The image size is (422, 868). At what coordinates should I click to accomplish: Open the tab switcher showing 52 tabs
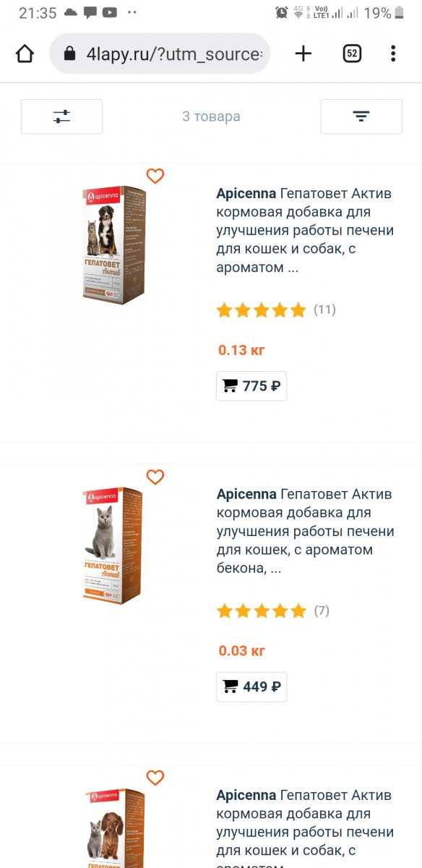352,54
